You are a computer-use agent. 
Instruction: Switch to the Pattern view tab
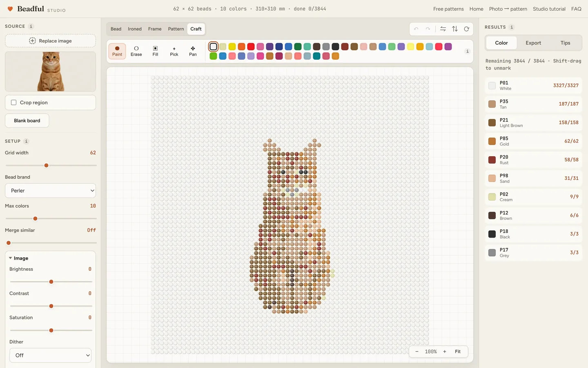coord(176,29)
